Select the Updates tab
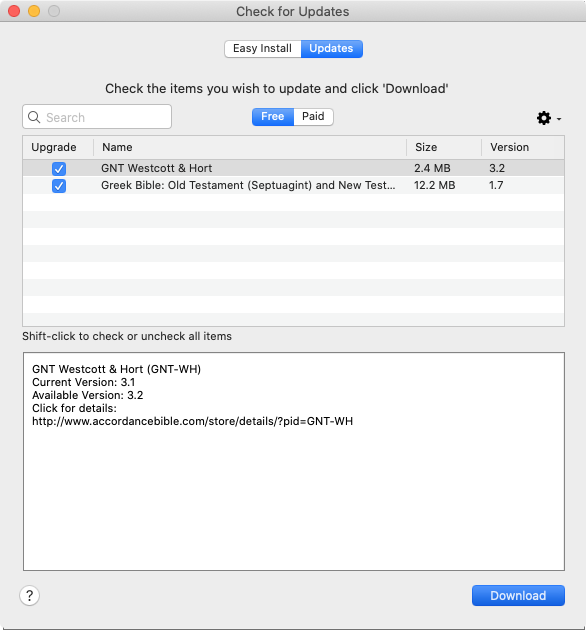Screen dimensions: 586x630 tap(331, 49)
